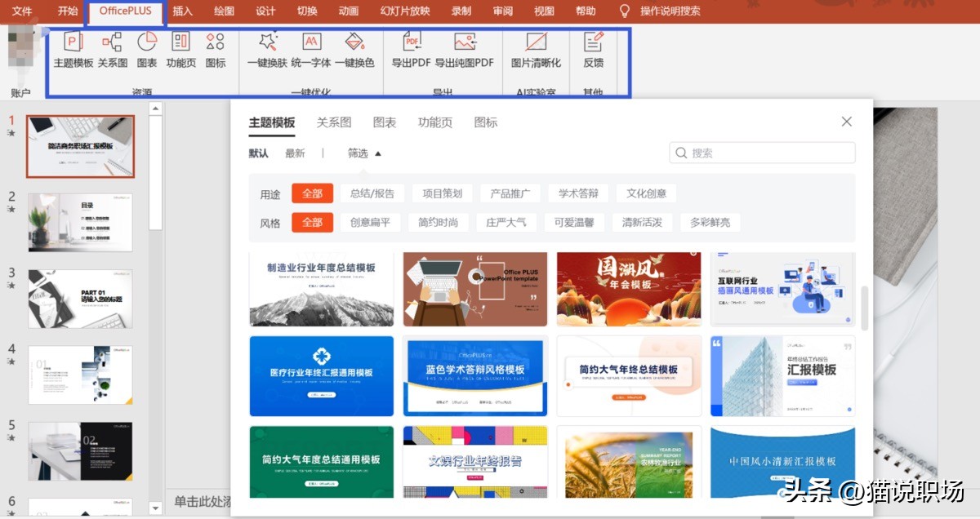
Task: Send feedback via the 反馈 button
Action: (x=591, y=51)
